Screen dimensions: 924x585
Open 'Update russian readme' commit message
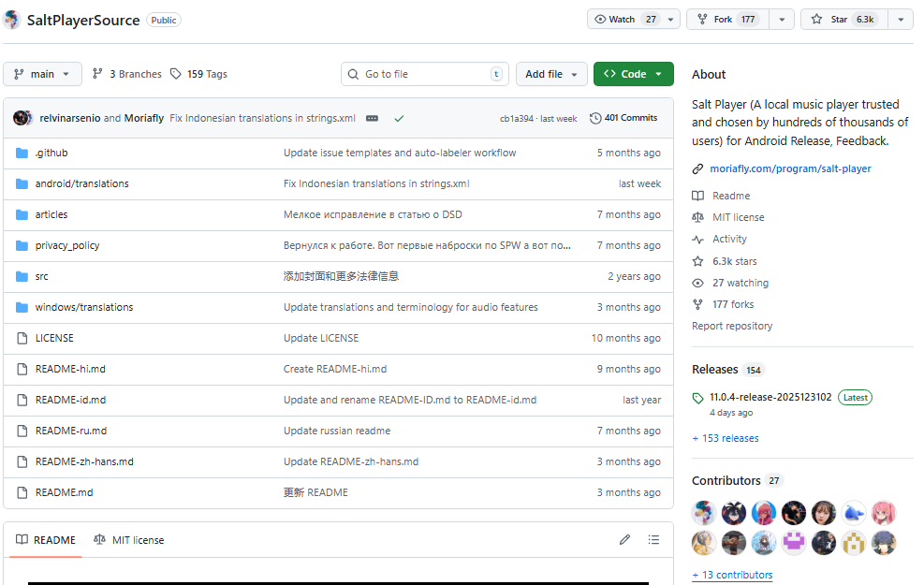point(336,431)
